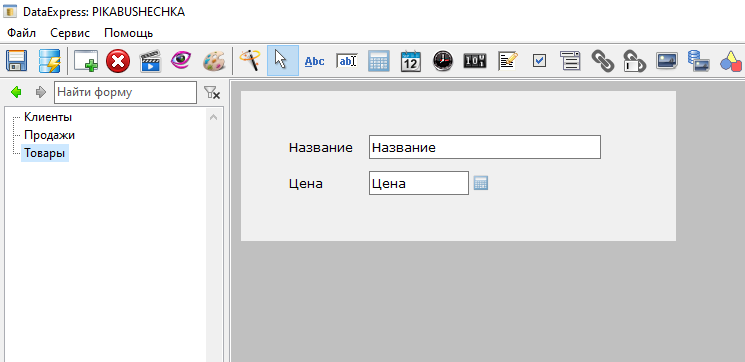Insert the linked object field component

(x=635, y=61)
